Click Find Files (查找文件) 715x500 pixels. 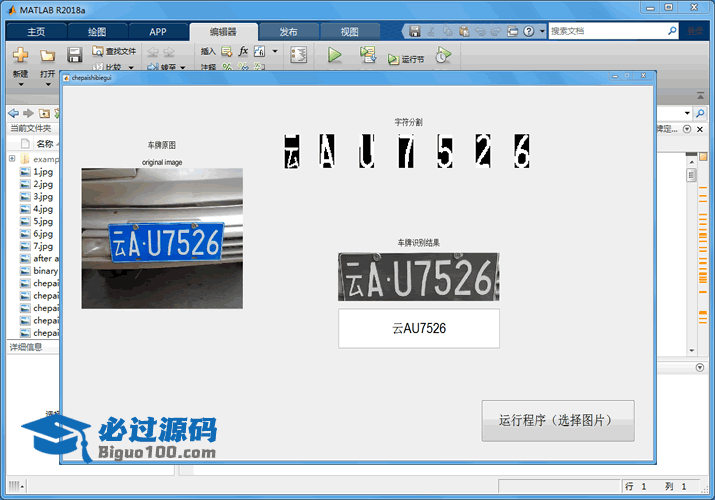[x=114, y=51]
